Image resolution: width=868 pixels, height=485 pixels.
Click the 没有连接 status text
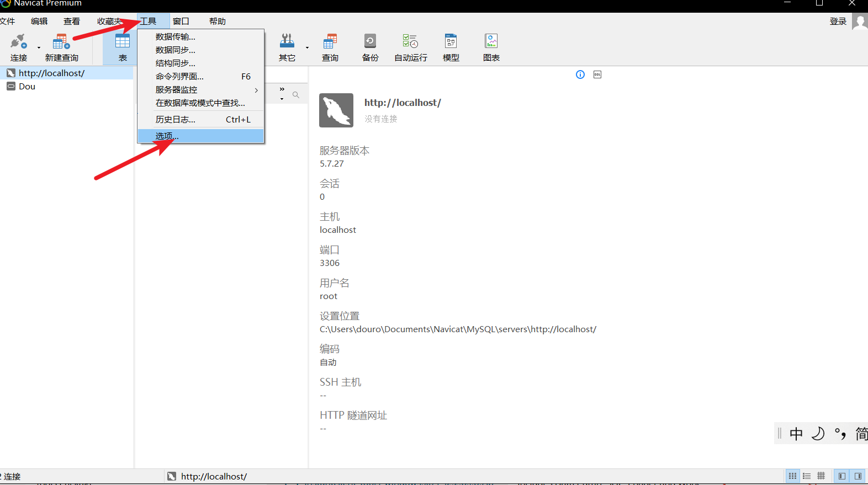(x=381, y=119)
